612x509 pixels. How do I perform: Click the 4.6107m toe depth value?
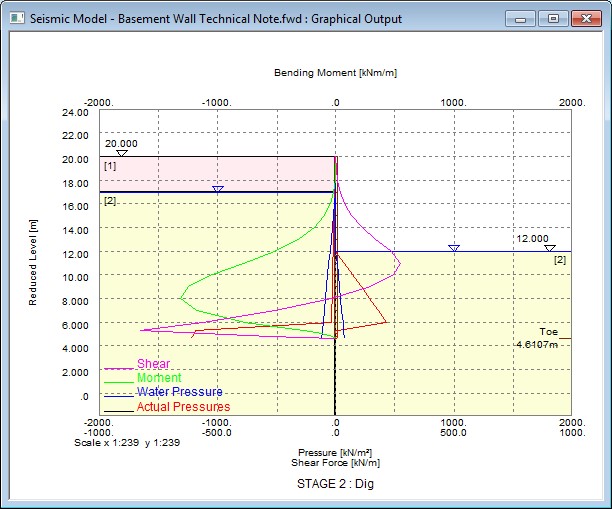coord(537,344)
